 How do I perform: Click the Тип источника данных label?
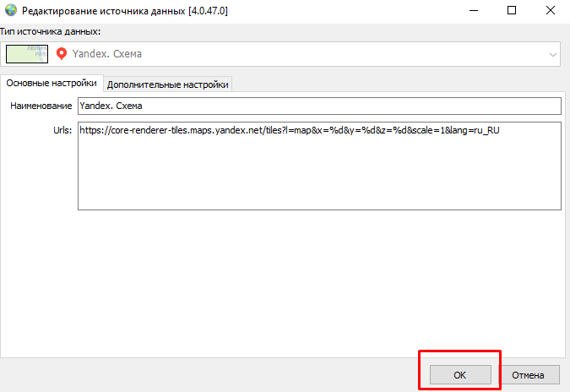(x=50, y=31)
